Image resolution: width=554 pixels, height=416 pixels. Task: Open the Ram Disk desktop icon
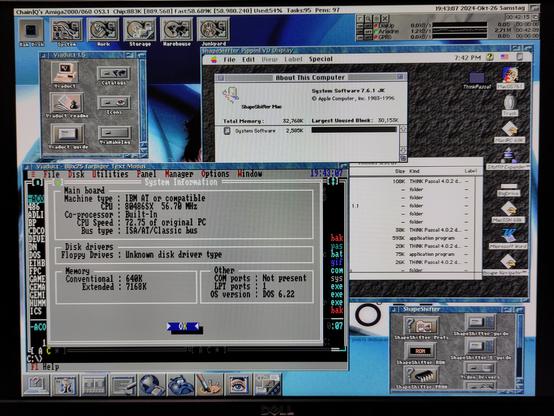click(31, 33)
